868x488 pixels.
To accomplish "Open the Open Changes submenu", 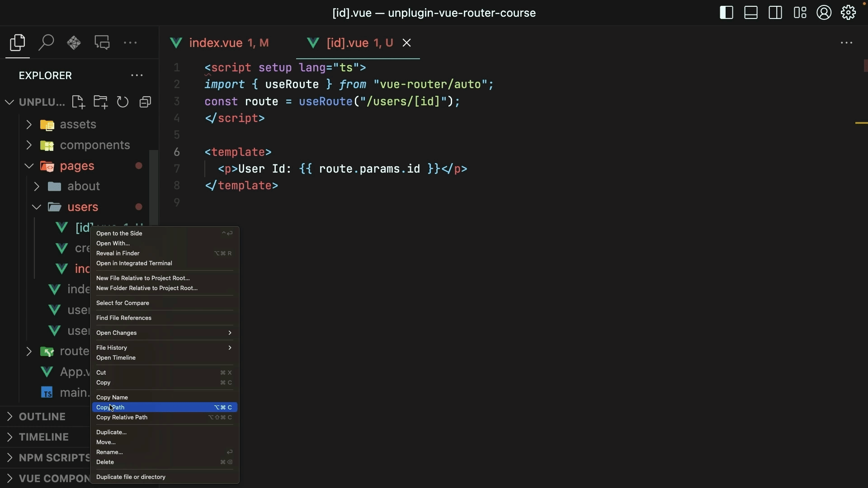I will [165, 333].
